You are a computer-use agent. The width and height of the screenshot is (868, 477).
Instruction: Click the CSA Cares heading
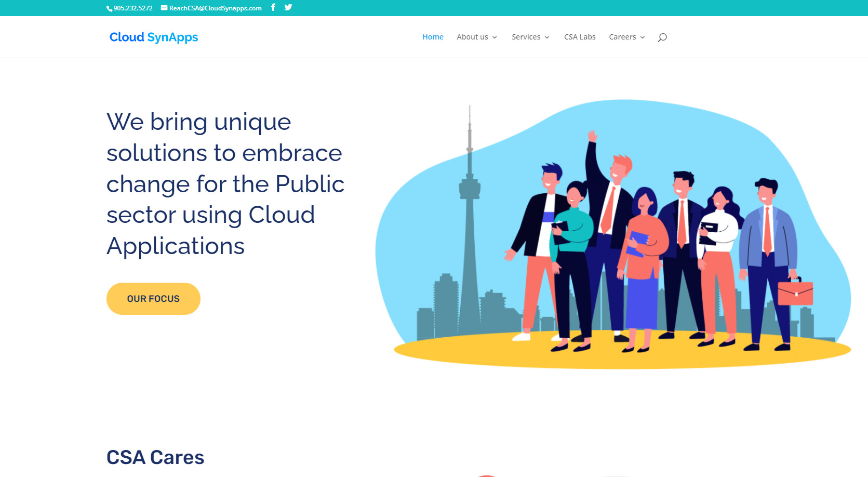[155, 457]
